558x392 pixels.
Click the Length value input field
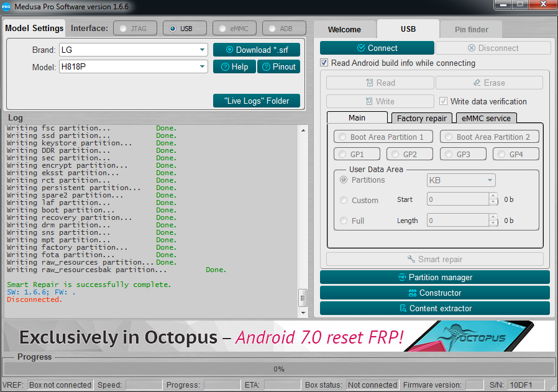point(458,221)
